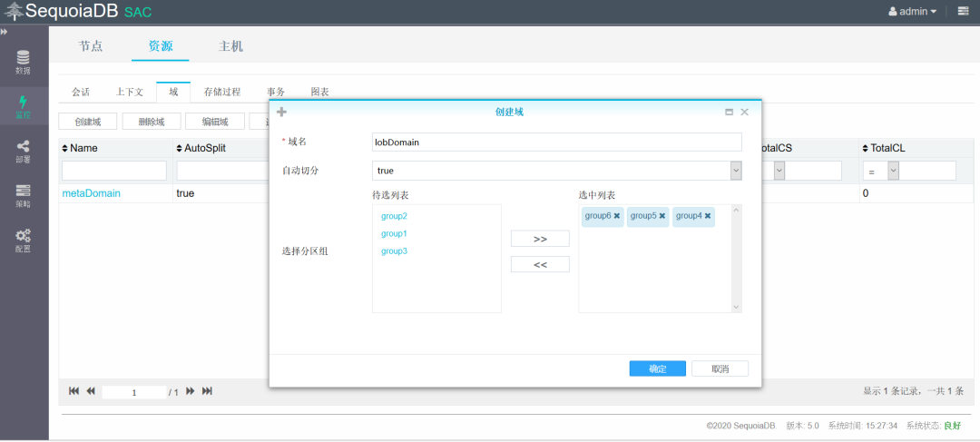Screen dimensions: 980x442
Task: Move selection right with >> button
Action: (540, 239)
